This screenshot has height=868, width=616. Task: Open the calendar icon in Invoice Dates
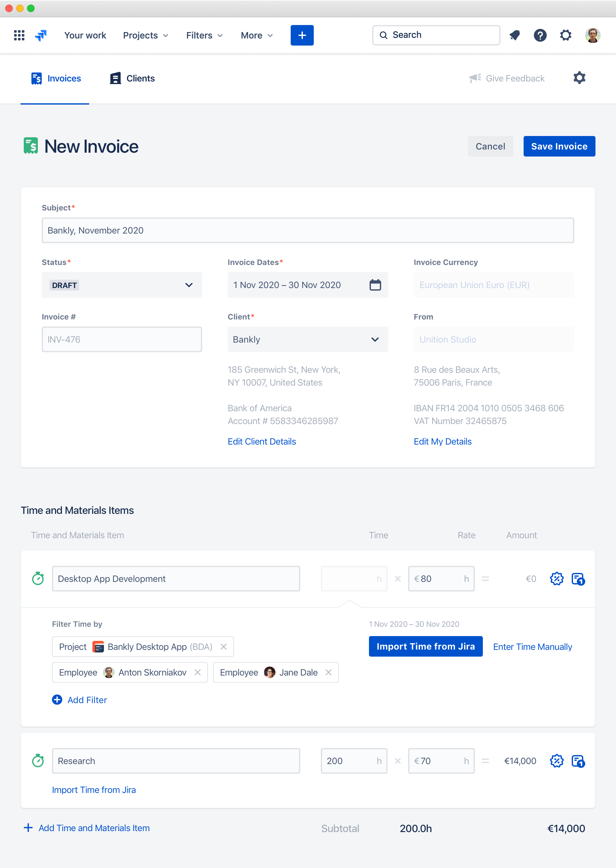(375, 285)
